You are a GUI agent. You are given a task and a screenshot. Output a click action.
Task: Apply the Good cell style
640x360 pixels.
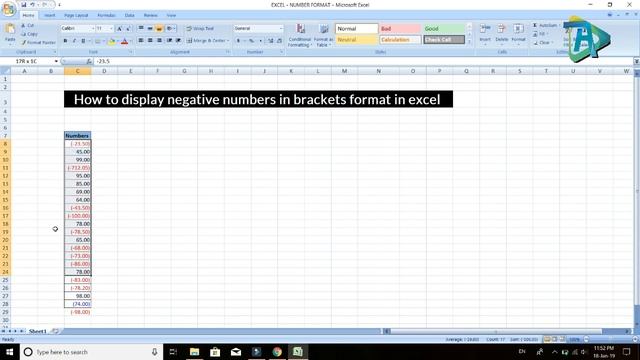(444, 29)
